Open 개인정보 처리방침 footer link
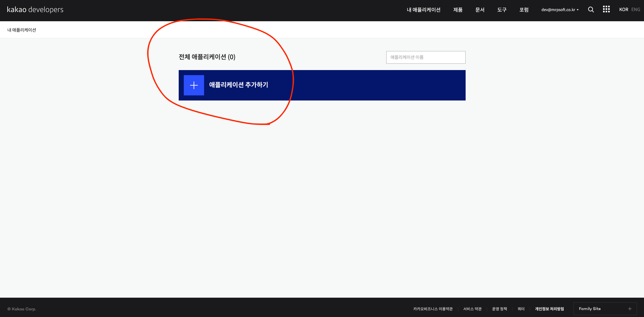Screen dimensions: 644x317 (549, 309)
